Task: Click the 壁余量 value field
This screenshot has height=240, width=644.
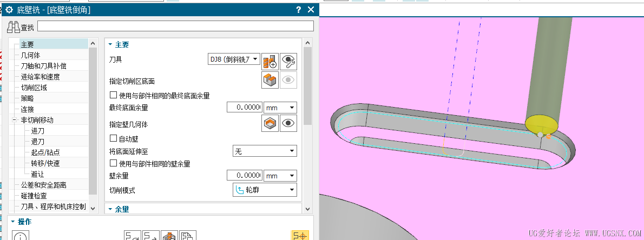Action: 245,176
